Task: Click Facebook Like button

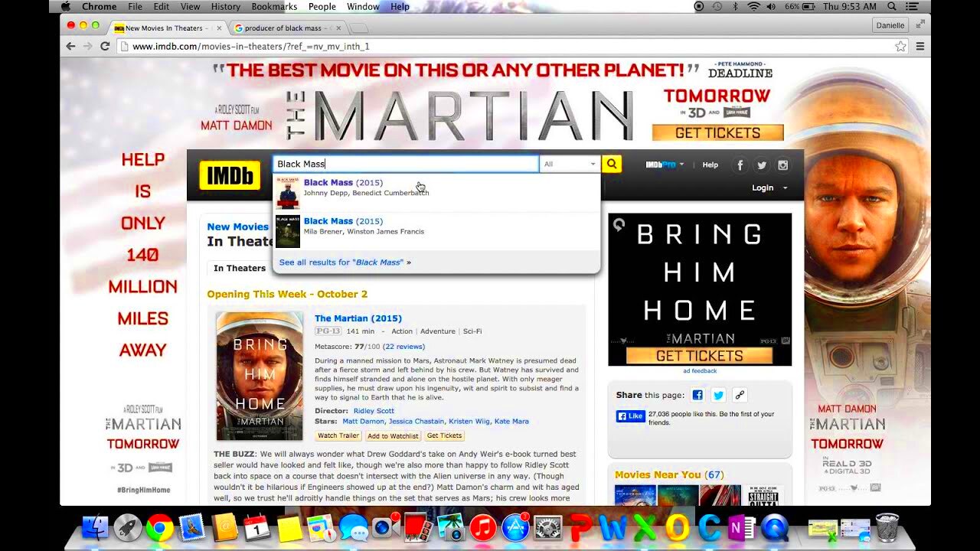Action: pyautogui.click(x=631, y=416)
